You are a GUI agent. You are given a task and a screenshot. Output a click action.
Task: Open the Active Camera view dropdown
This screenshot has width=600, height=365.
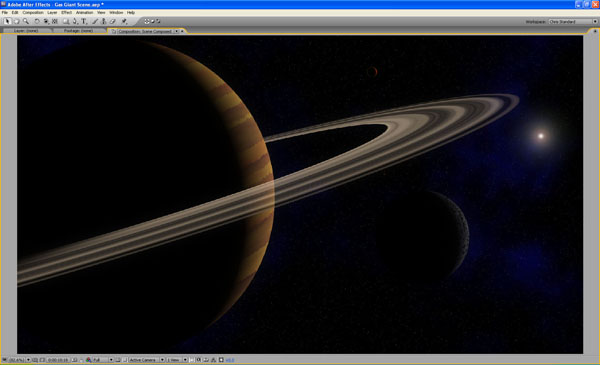147,360
